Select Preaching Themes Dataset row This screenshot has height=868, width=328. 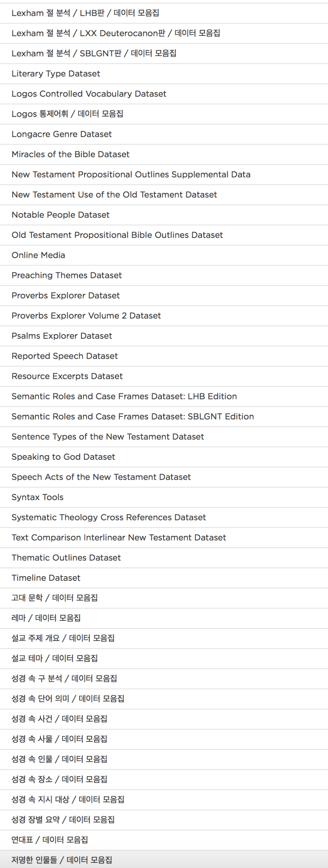click(x=164, y=275)
